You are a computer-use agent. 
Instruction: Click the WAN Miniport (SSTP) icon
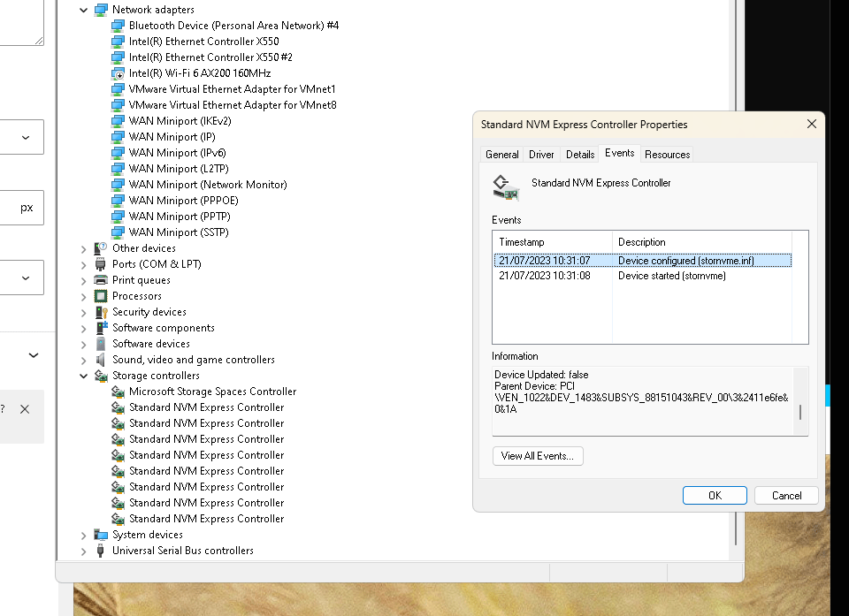coord(118,232)
